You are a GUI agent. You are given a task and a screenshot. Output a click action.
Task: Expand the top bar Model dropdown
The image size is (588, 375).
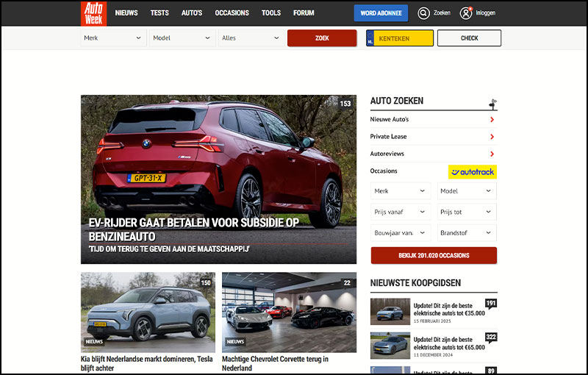[182, 38]
